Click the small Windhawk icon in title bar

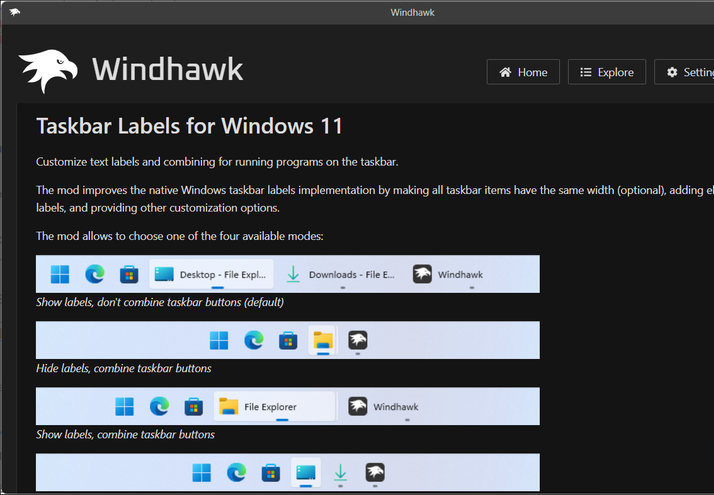point(15,12)
